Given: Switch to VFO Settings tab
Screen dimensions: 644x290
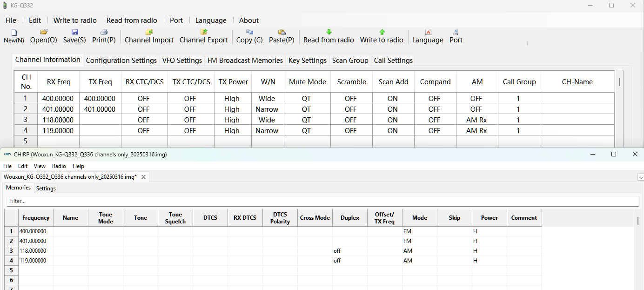Looking at the screenshot, I should (182, 61).
